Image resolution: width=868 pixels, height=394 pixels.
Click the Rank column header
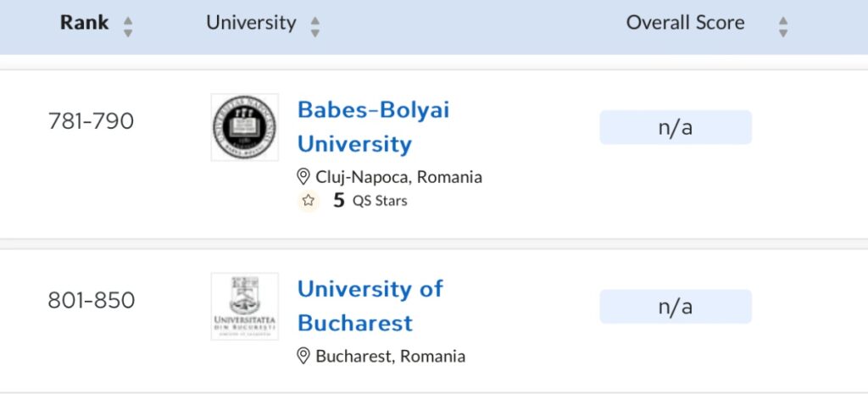[x=85, y=23]
